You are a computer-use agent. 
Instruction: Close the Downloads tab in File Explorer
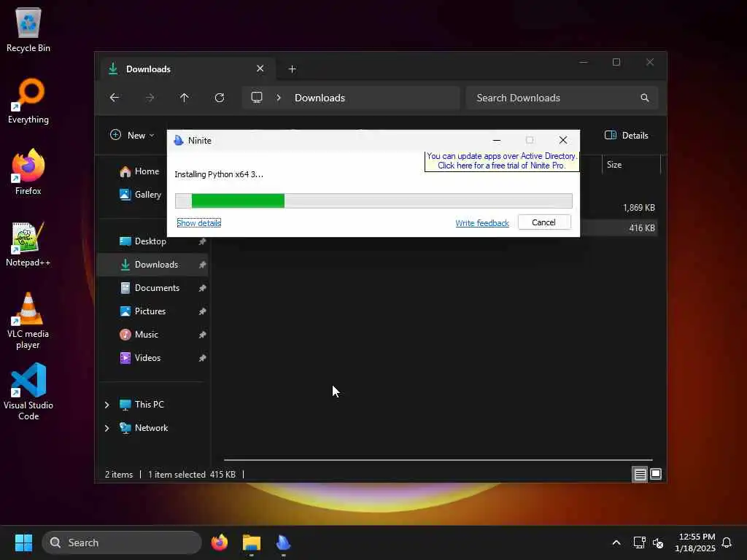(x=260, y=69)
